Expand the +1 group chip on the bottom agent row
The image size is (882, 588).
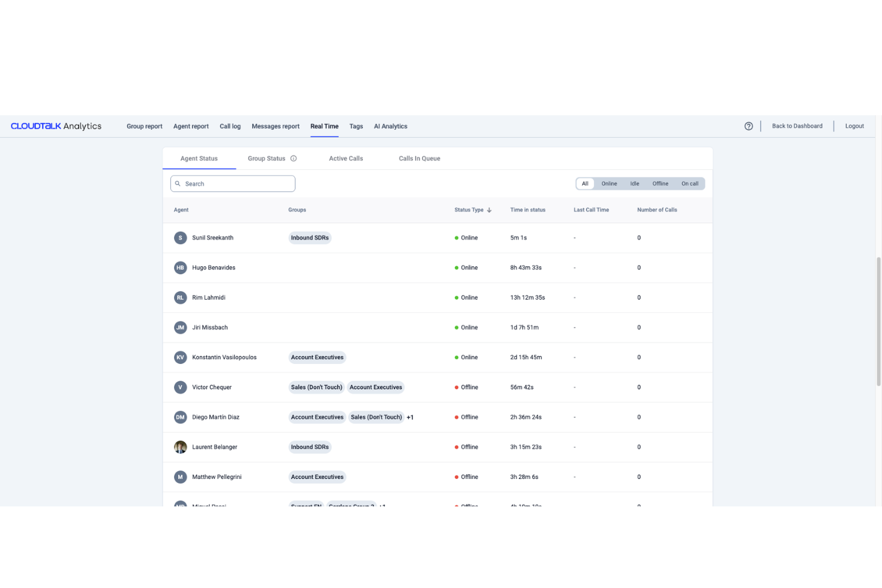pos(383,506)
